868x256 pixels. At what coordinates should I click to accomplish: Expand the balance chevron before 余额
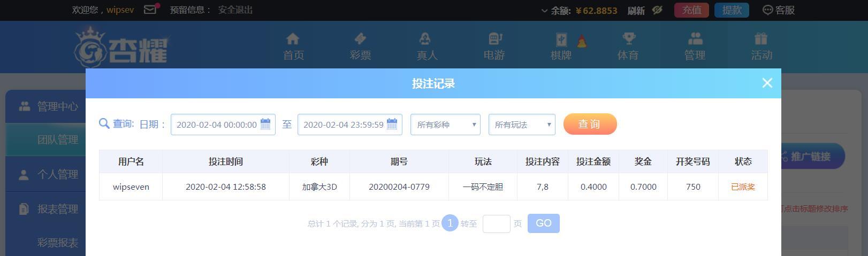[x=544, y=11]
